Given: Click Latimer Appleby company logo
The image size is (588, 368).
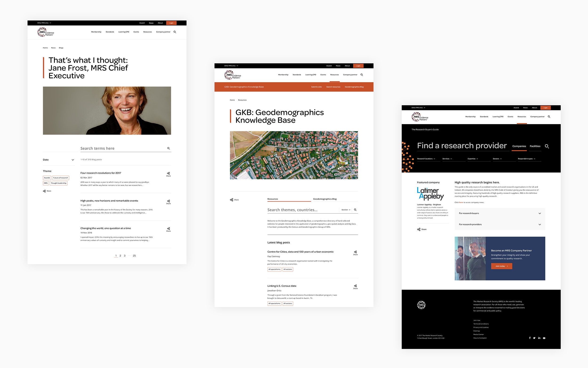Looking at the screenshot, I should [x=430, y=194].
